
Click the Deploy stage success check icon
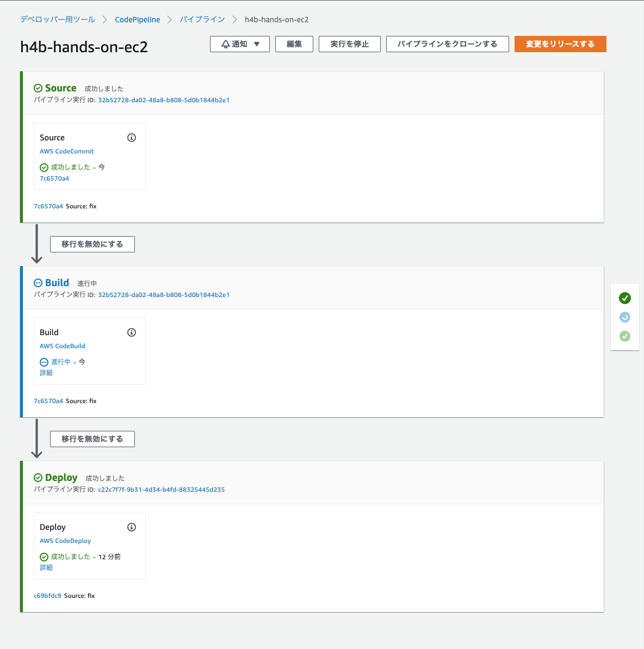[x=38, y=478]
